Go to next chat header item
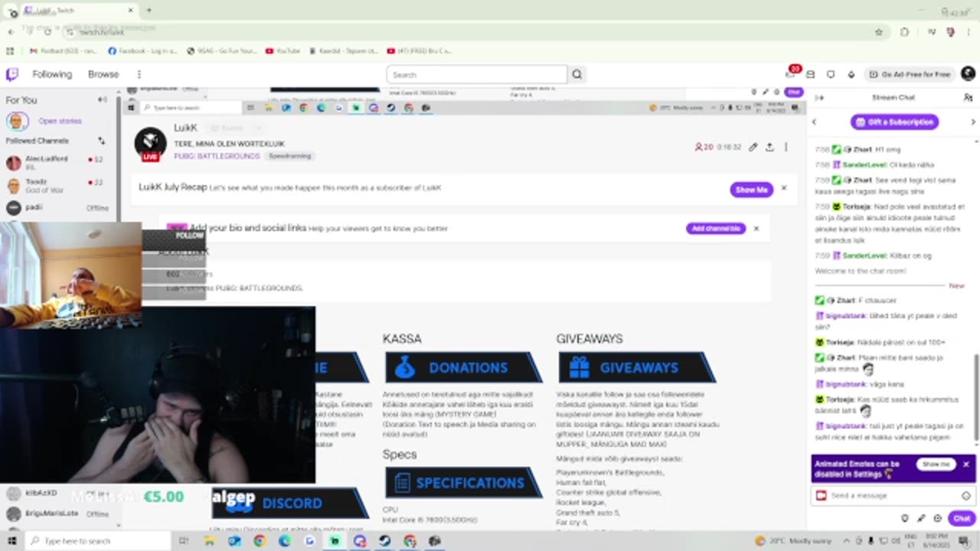The image size is (980, 551). 972,122
